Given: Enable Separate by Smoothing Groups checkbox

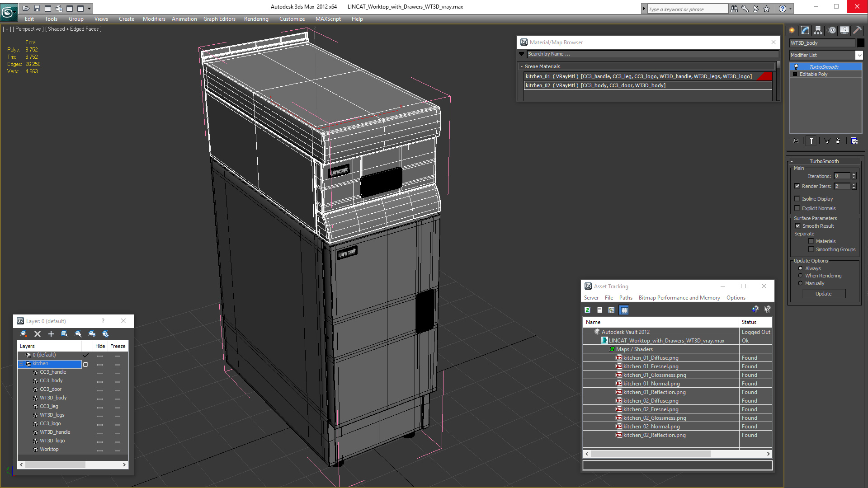Looking at the screenshot, I should pos(811,249).
